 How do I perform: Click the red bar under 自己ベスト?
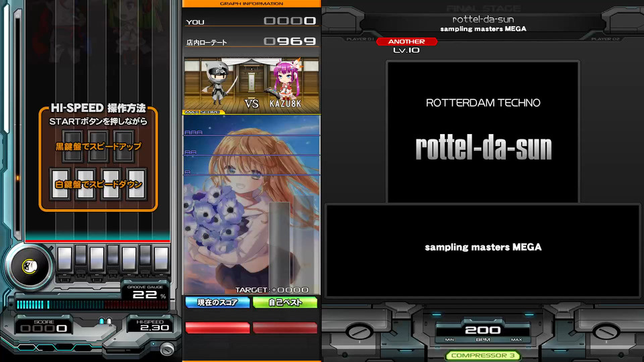click(285, 327)
